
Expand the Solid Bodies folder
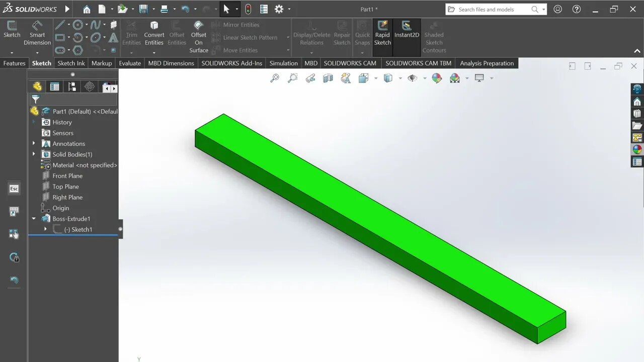pos(34,154)
